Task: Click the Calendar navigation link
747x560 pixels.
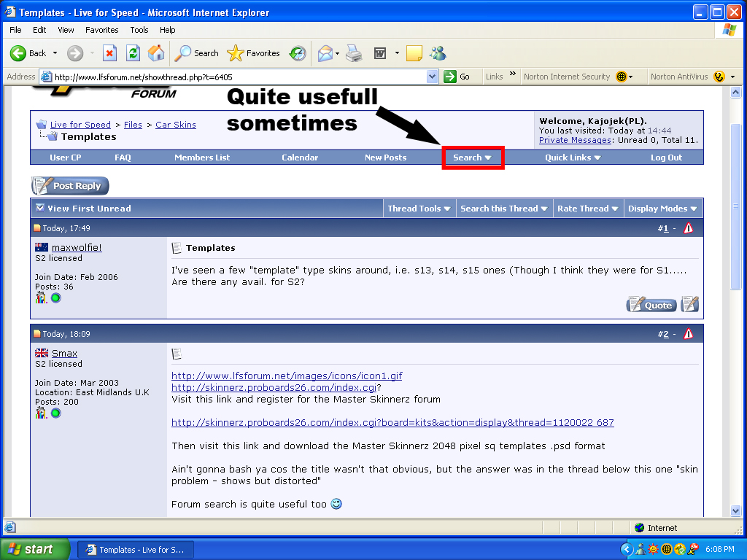Action: point(300,157)
